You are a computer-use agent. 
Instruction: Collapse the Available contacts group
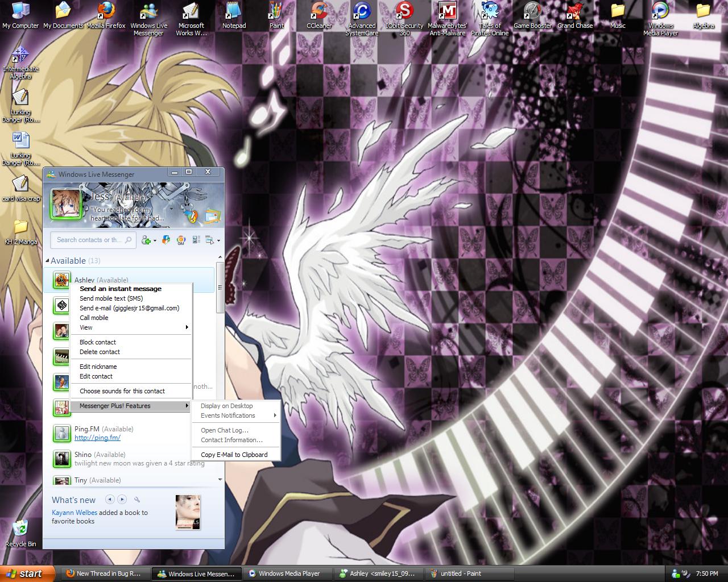tap(48, 261)
